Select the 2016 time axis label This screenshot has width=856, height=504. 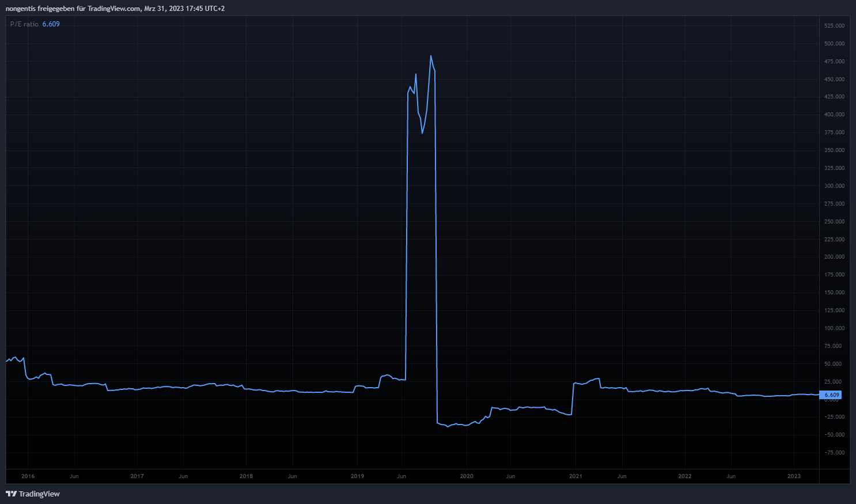click(x=28, y=476)
